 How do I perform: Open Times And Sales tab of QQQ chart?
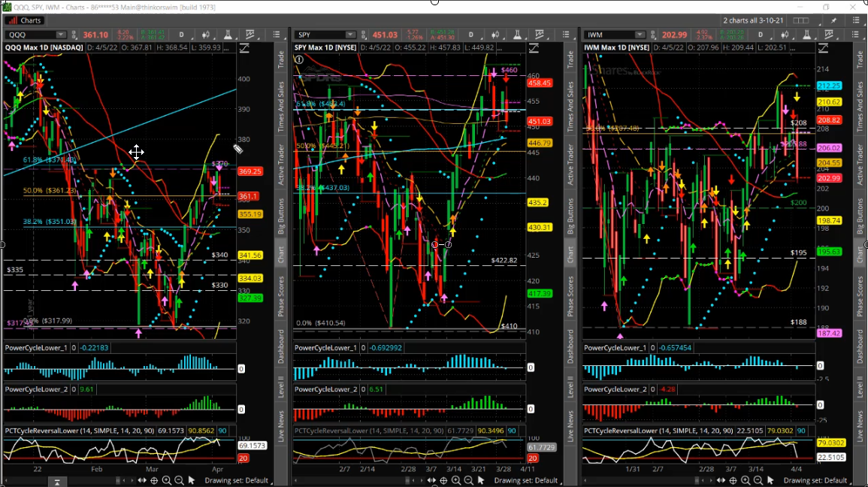coord(281,107)
